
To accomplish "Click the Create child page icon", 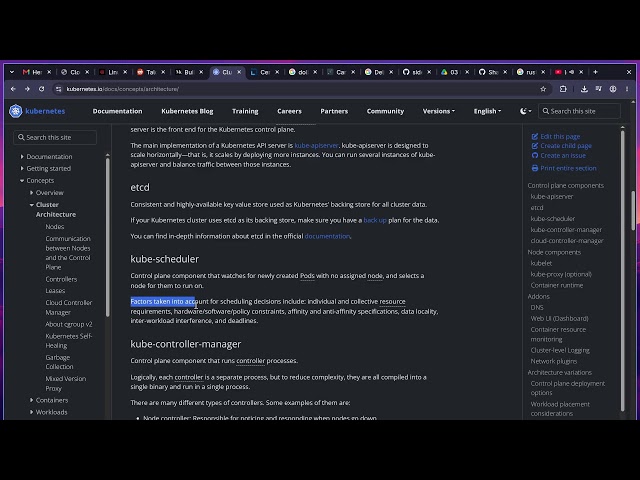I will pos(535,146).
